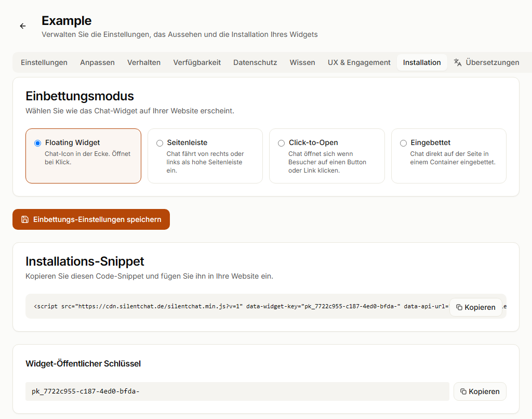
Task: Click the Installations-Snippet heading
Action: pyautogui.click(x=85, y=261)
